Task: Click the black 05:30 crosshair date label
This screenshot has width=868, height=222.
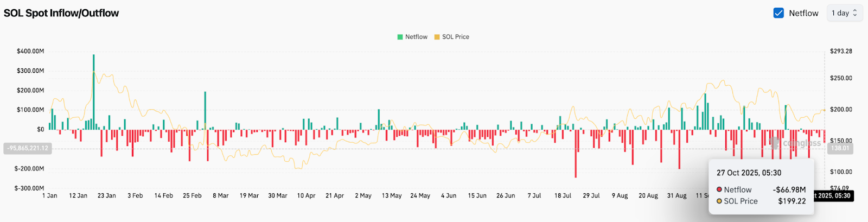Action: pyautogui.click(x=833, y=195)
